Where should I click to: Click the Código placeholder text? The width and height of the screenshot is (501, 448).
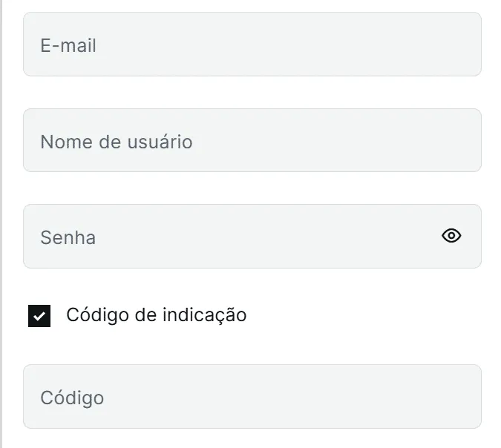pyautogui.click(x=72, y=398)
